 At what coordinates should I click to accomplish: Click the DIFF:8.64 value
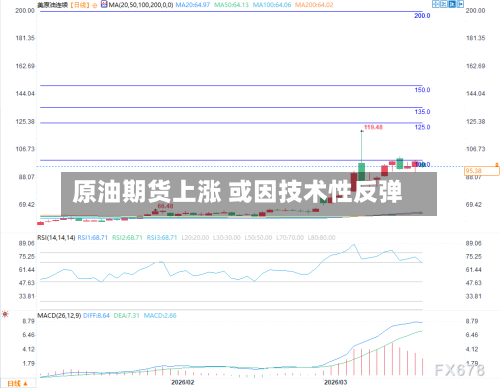click(96, 315)
